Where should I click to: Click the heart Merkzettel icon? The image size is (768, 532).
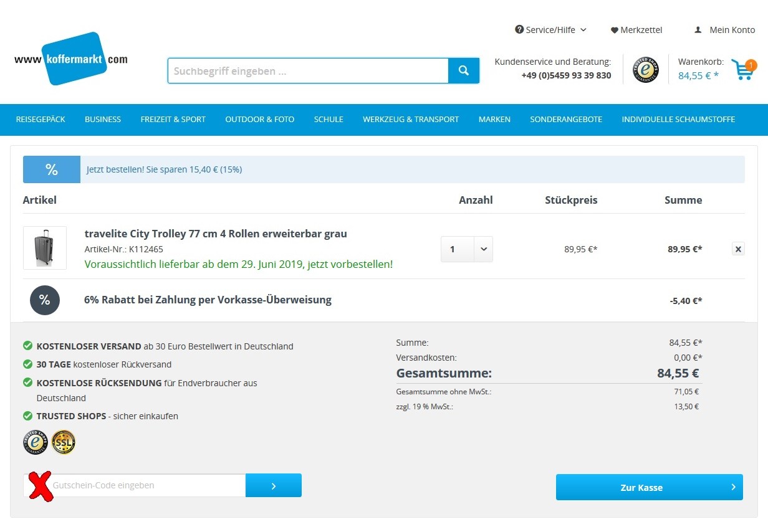tap(614, 30)
